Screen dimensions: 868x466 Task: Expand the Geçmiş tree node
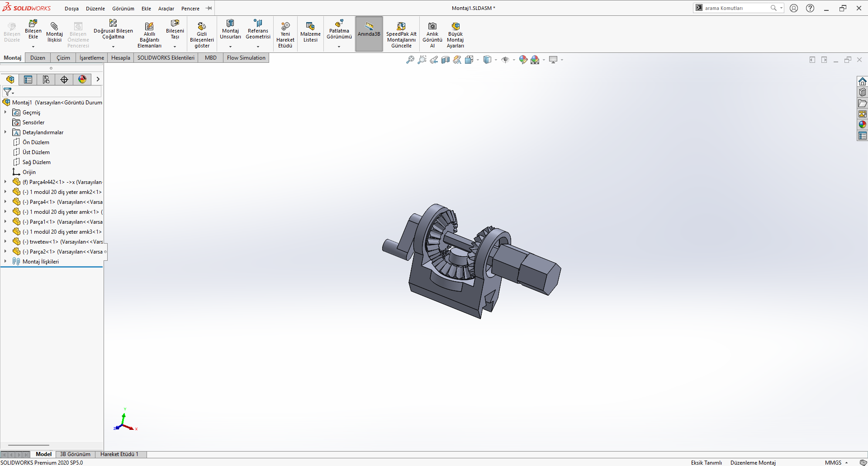point(5,112)
